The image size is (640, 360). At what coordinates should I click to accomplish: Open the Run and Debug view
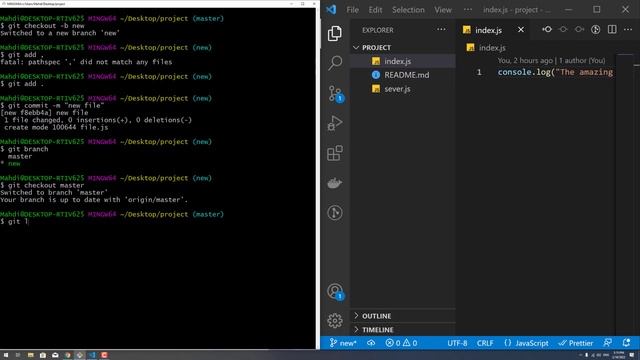point(335,123)
